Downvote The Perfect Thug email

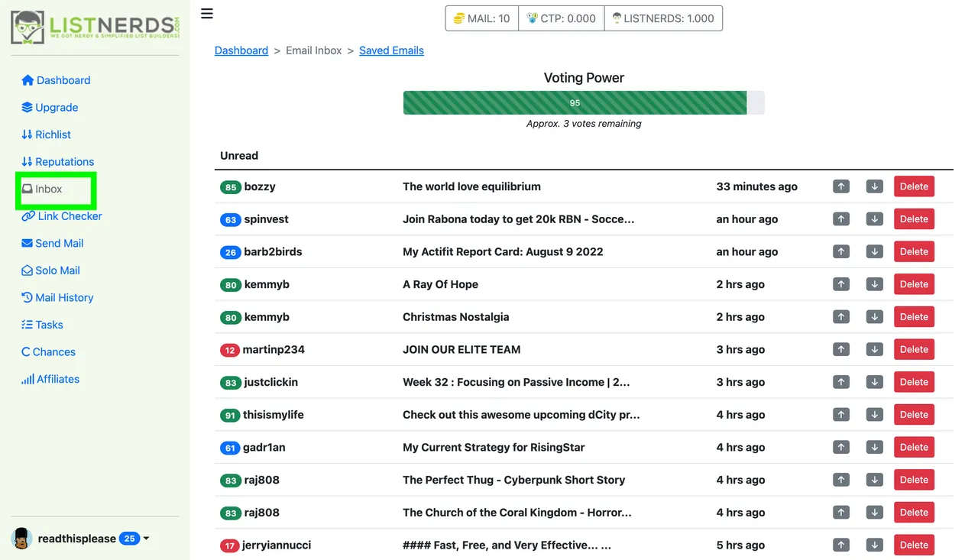pos(875,480)
